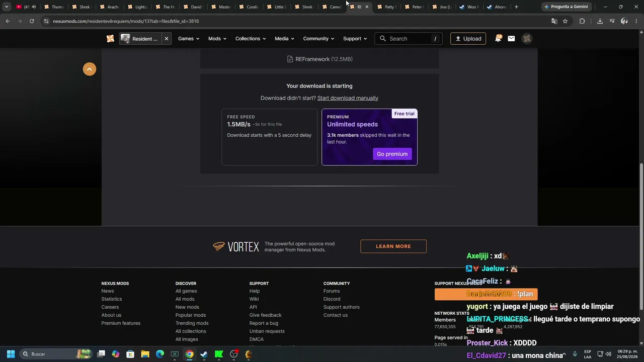Open the News footer link
Viewport: 644px width, 362px height.
pos(108,291)
